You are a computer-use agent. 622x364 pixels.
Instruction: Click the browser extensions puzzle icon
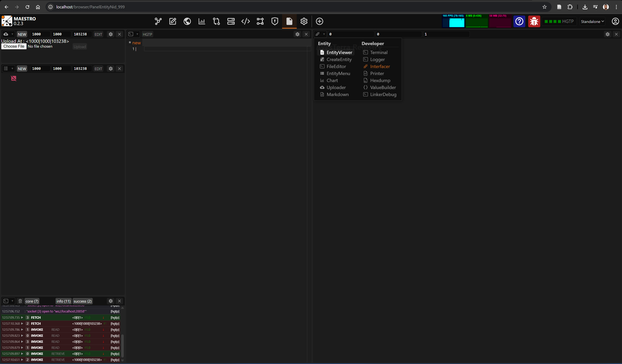coord(570,7)
